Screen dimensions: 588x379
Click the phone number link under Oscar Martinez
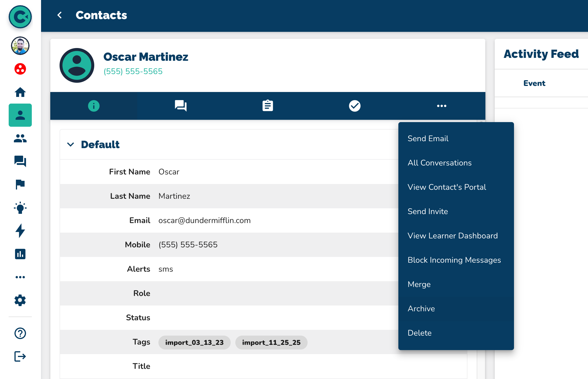click(x=133, y=71)
